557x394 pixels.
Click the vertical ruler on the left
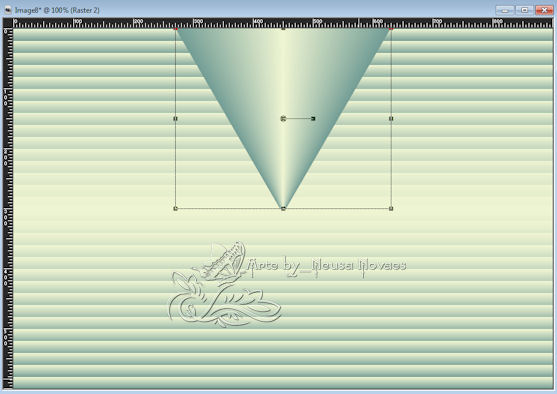pyautogui.click(x=8, y=209)
